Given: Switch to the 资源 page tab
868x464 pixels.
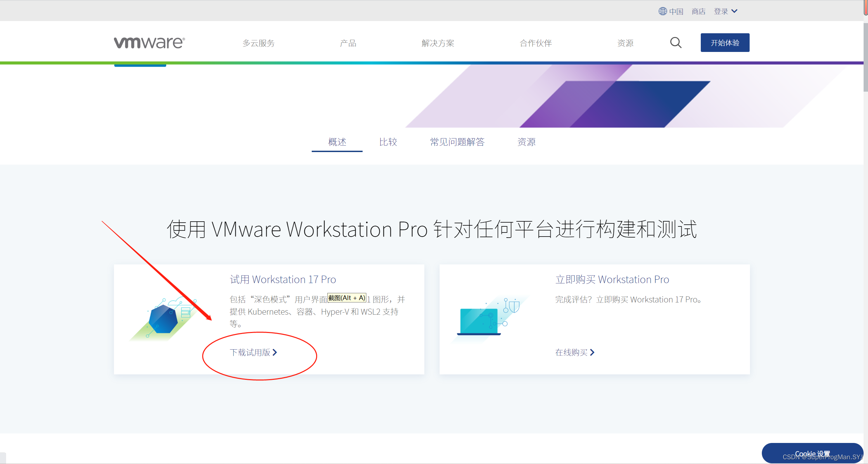Looking at the screenshot, I should coord(526,142).
